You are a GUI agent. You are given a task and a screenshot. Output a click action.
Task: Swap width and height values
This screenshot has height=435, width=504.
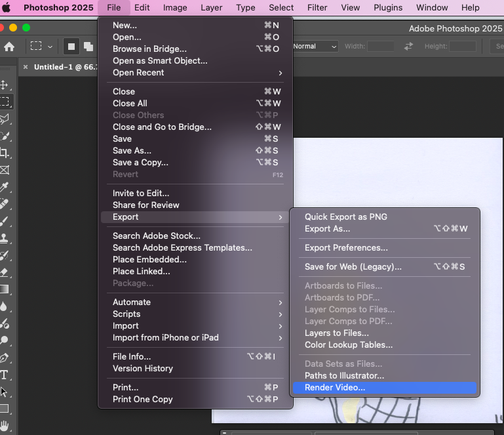tap(409, 47)
